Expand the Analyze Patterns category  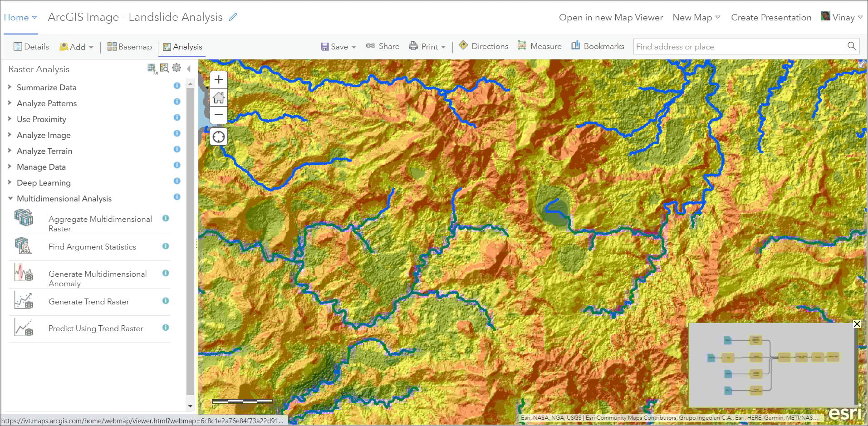click(x=10, y=103)
